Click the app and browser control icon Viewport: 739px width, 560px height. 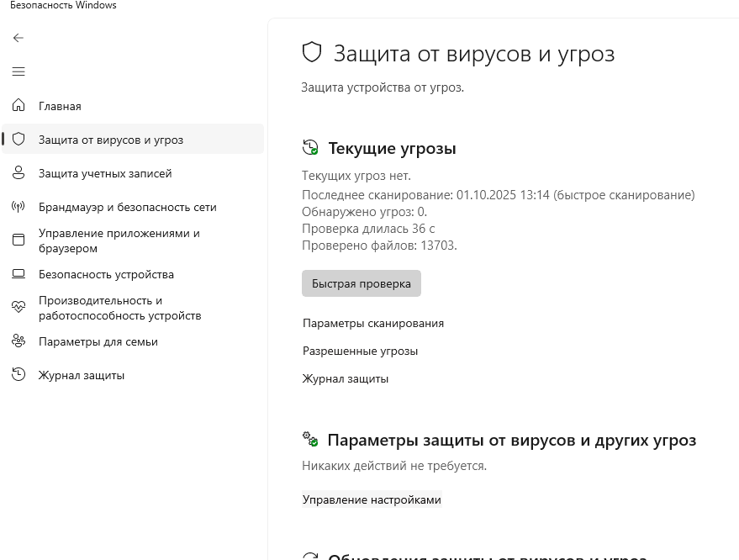pyautogui.click(x=18, y=240)
